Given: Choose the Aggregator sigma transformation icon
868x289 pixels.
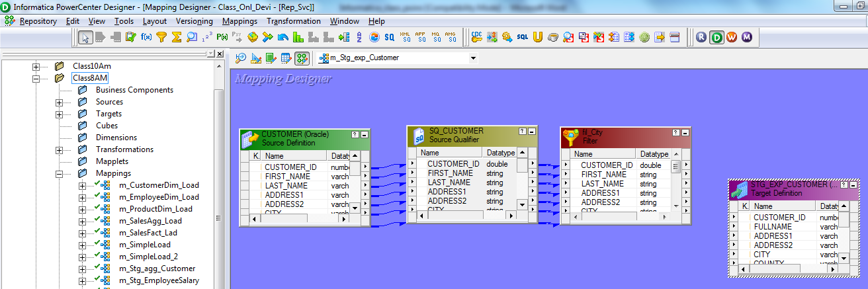Looking at the screenshot, I should click(x=176, y=38).
